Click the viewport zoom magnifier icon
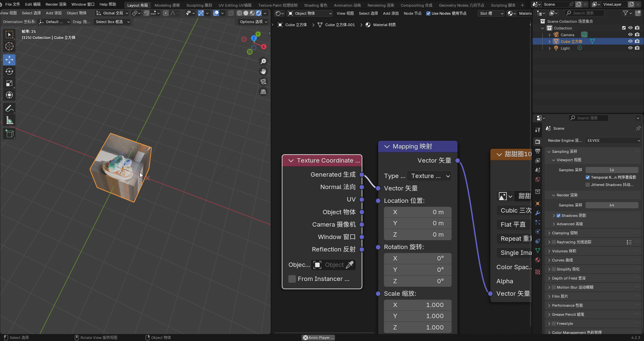The width and height of the screenshot is (644, 341). [x=263, y=61]
